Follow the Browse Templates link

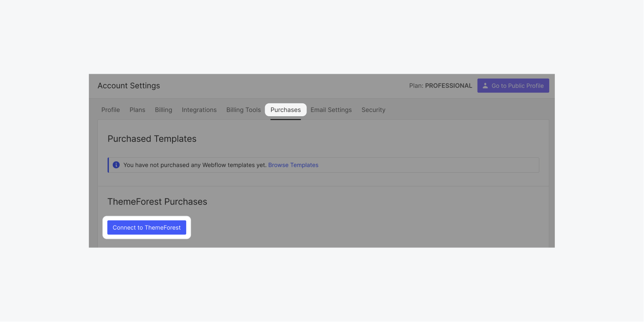pos(293,165)
